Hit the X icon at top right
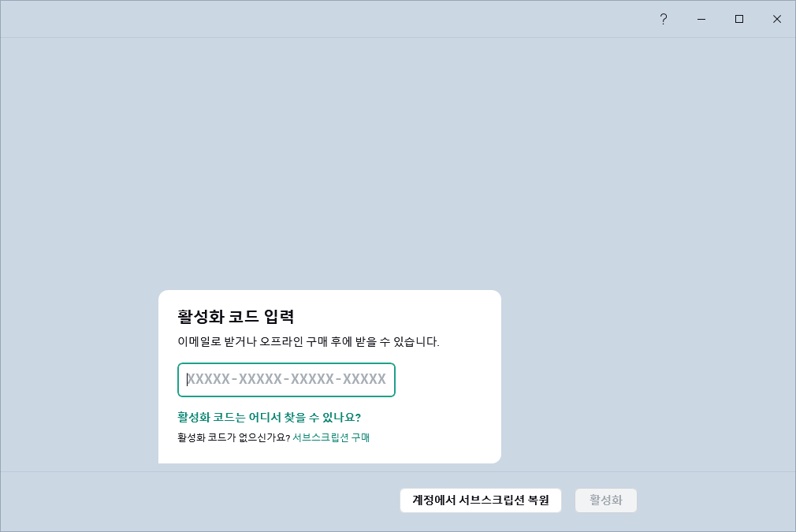This screenshot has height=532, width=796. [x=777, y=19]
